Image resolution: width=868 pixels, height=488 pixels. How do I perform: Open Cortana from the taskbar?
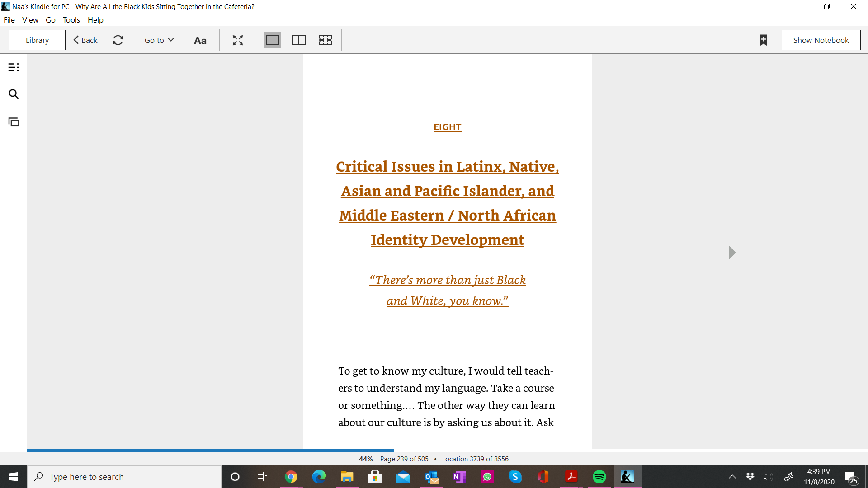[235, 477]
